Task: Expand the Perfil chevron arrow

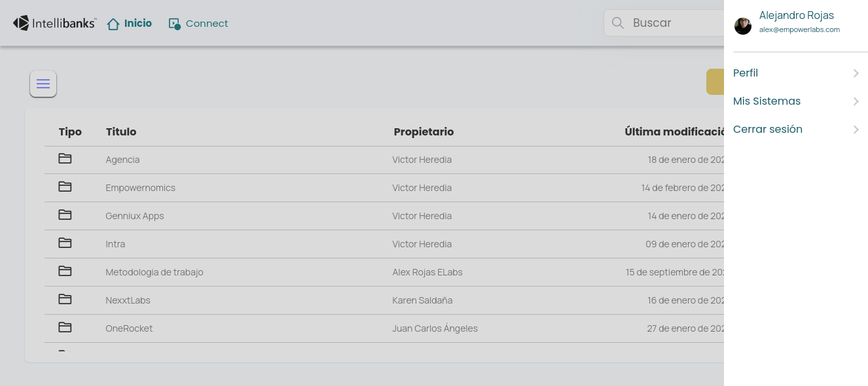Action: pos(856,73)
